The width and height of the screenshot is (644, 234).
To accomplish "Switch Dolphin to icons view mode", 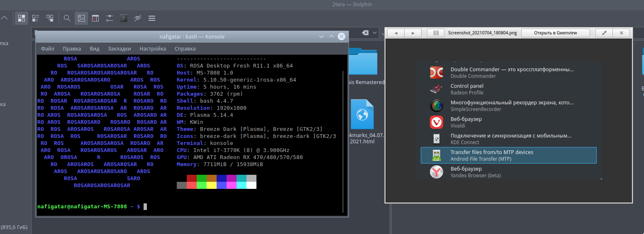I will click(x=22, y=18).
